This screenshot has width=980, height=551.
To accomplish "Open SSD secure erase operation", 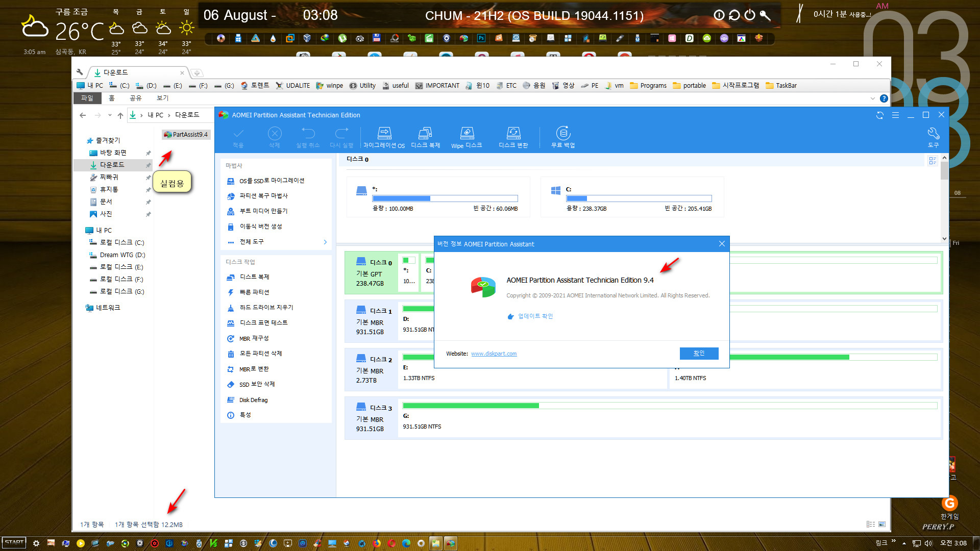I will [x=257, y=384].
